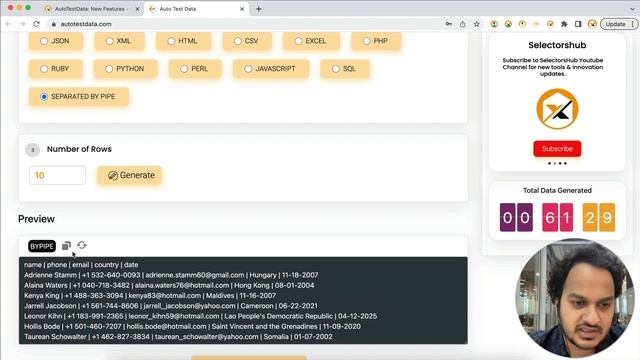Copy the preview data with the copy icon

tap(66, 245)
